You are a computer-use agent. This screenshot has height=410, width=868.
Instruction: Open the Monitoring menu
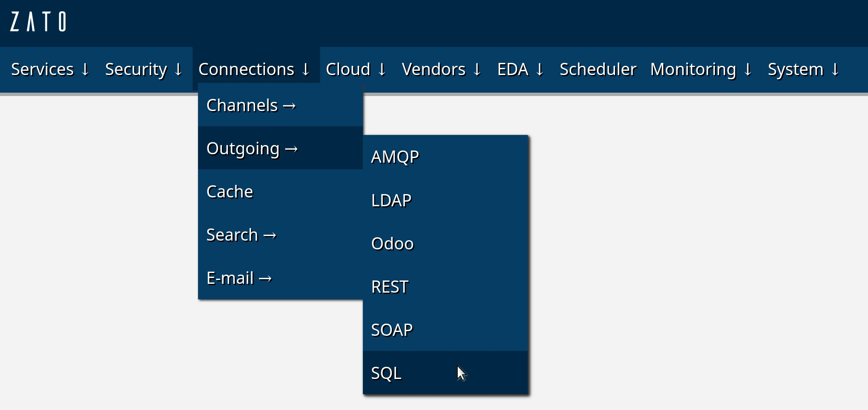click(x=701, y=70)
